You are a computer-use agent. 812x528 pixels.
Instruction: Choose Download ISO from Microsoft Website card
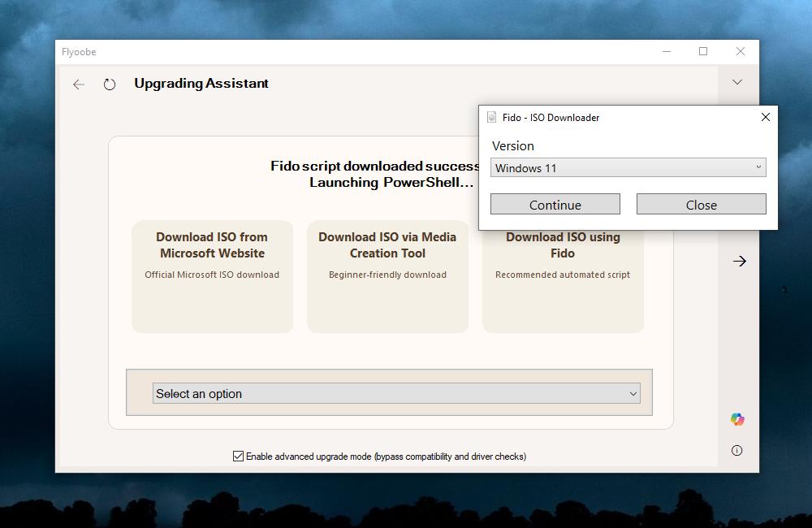click(212, 276)
